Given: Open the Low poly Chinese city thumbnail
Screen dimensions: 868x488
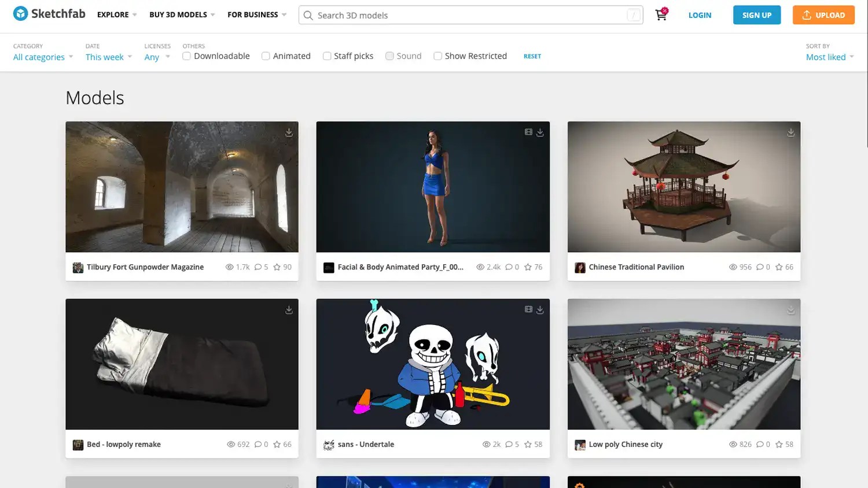Looking at the screenshot, I should [684, 364].
